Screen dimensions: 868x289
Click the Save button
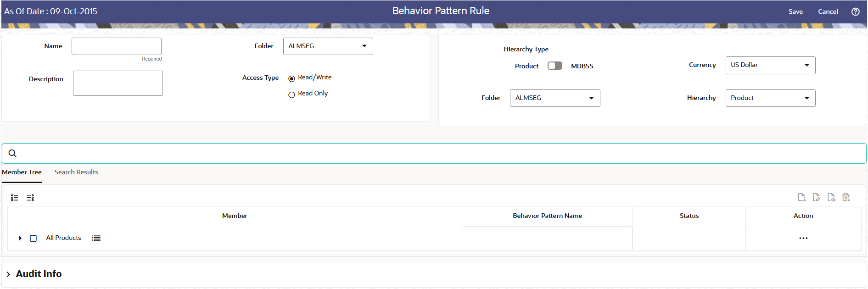pos(795,11)
